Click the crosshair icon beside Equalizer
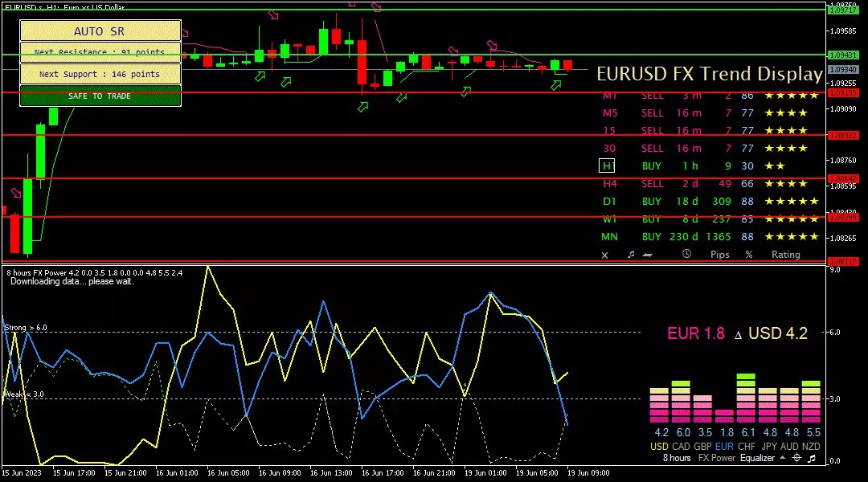 click(x=796, y=458)
